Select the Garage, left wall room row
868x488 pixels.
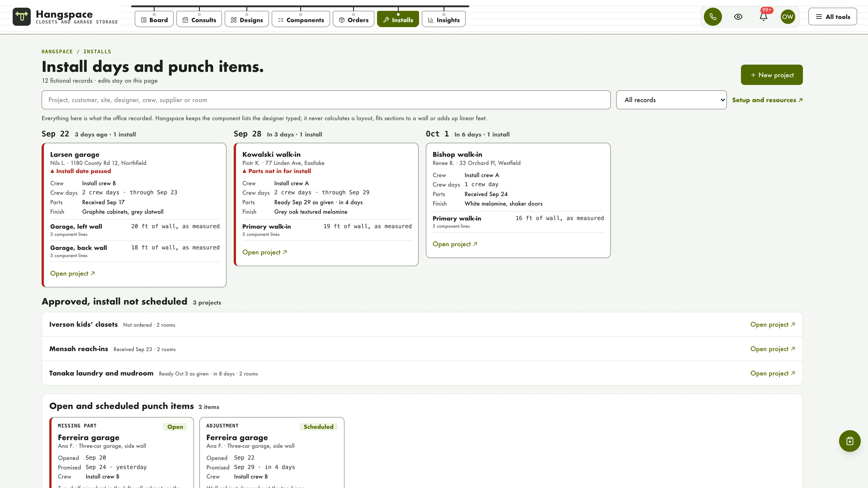[x=135, y=230]
